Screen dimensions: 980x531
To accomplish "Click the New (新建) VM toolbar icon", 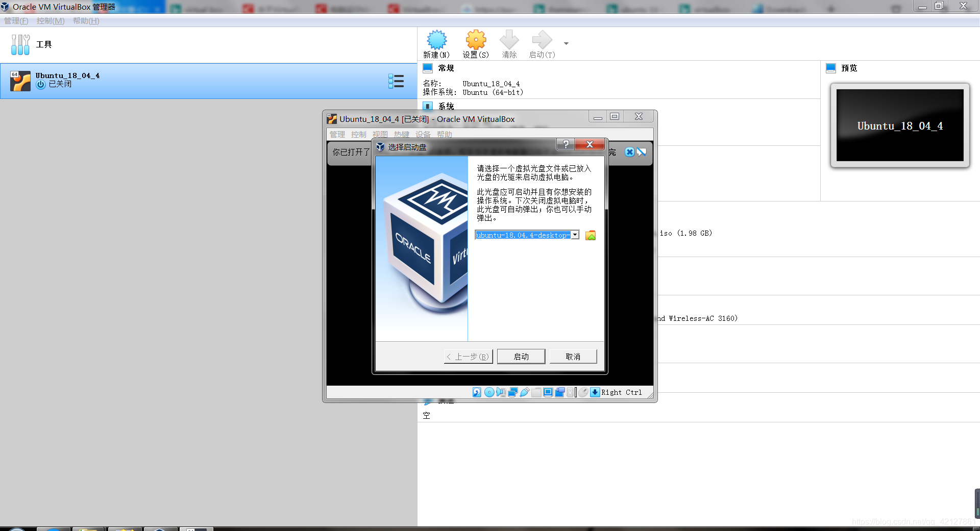I will pos(436,44).
